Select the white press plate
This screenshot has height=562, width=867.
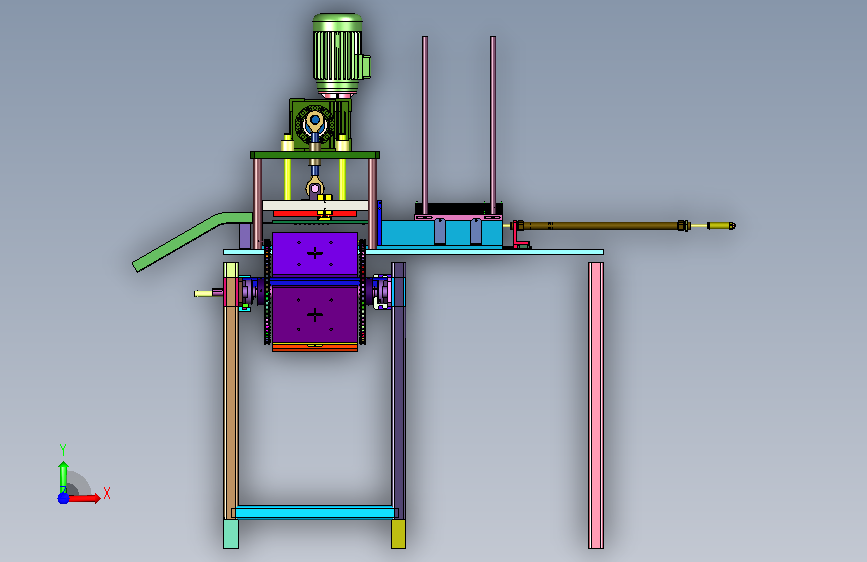pos(315,206)
